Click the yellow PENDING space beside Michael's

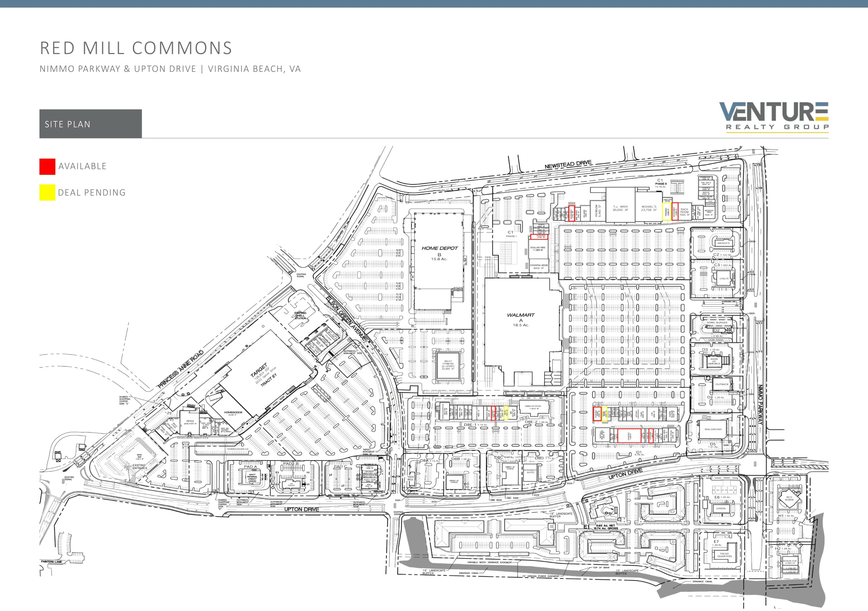(666, 212)
